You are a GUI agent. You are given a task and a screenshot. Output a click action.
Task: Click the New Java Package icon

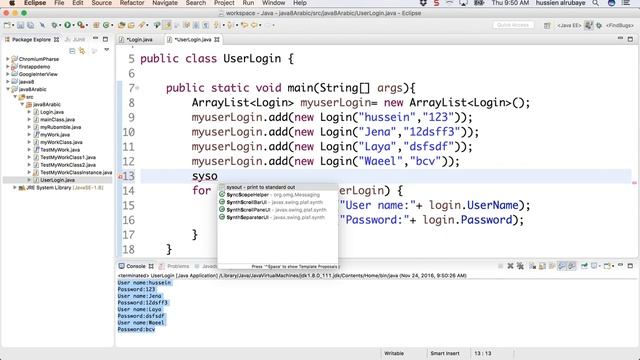click(x=96, y=25)
